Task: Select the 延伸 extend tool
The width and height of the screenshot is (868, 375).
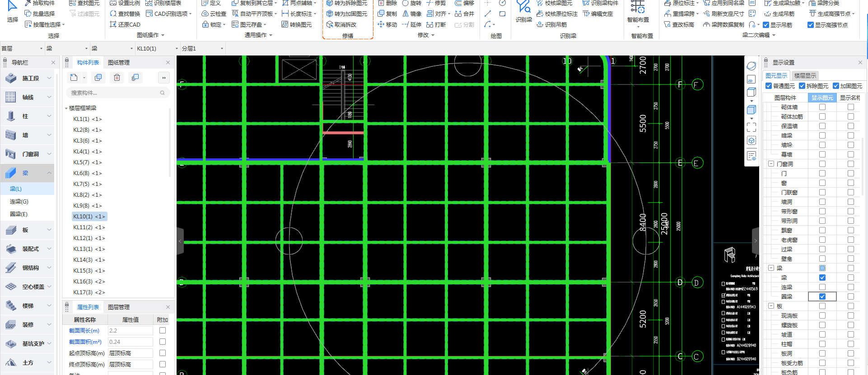Action: point(412,24)
